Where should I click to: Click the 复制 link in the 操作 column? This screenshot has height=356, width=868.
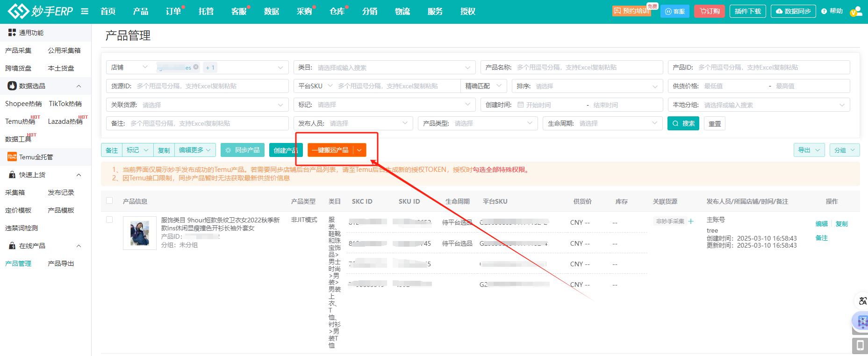[842, 224]
